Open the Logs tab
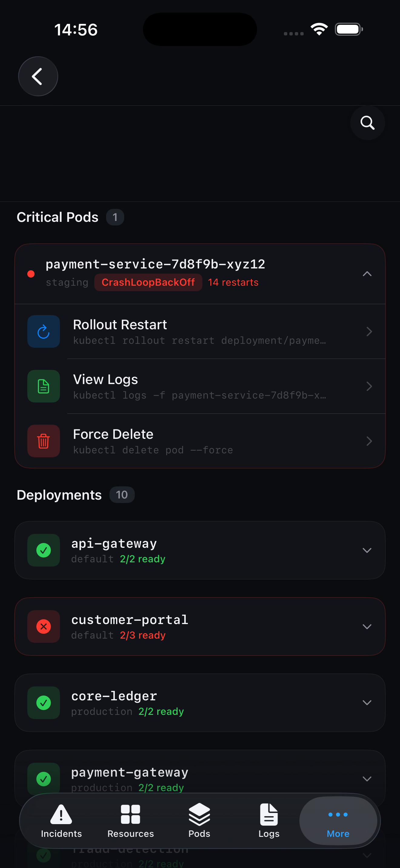The width and height of the screenshot is (400, 868). point(269,821)
